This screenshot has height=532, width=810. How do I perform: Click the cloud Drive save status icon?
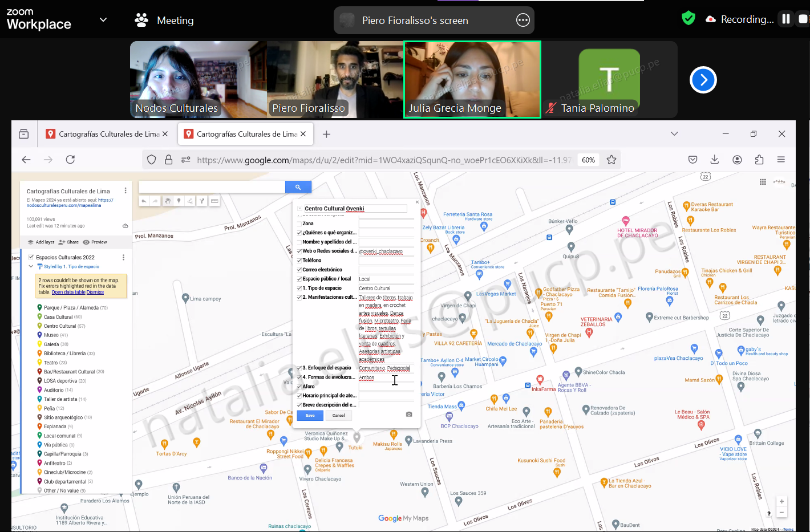click(125, 226)
